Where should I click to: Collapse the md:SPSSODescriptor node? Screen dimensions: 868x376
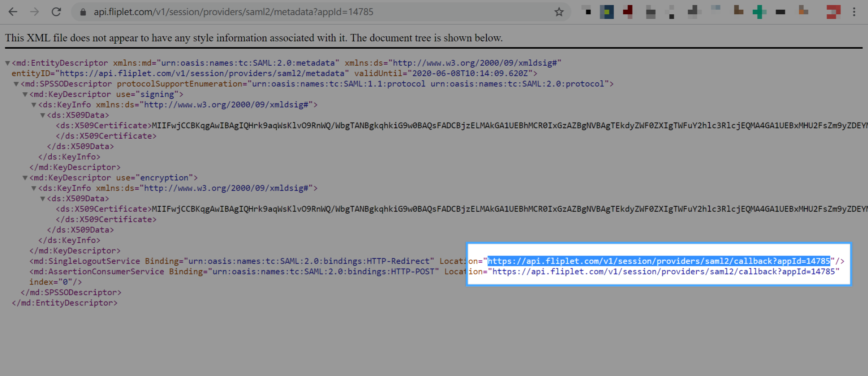pyautogui.click(x=16, y=84)
